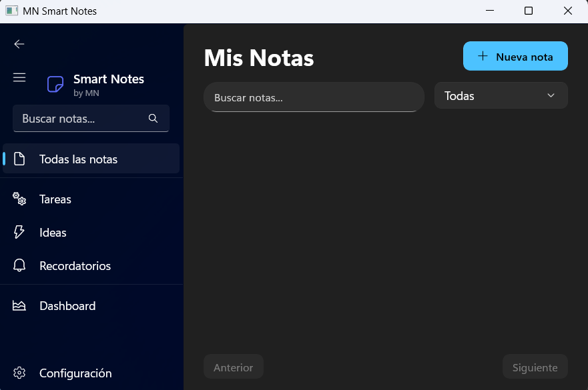
Task: Create a note with Nueva nota button
Action: tap(515, 56)
